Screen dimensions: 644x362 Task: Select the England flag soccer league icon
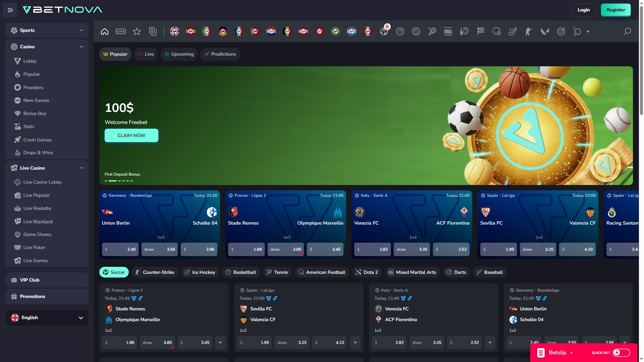click(174, 32)
